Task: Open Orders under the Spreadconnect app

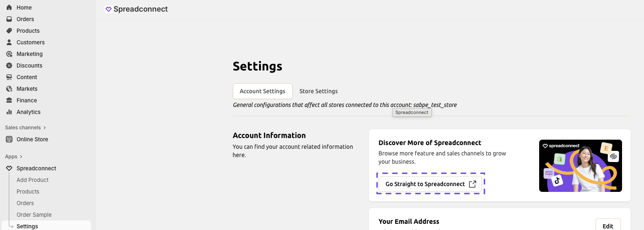Action: pos(25,203)
